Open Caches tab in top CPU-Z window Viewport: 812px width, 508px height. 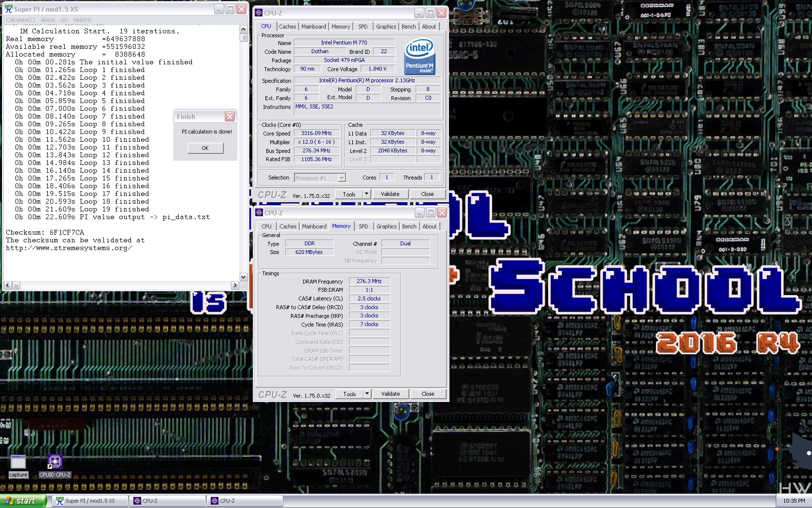click(288, 27)
